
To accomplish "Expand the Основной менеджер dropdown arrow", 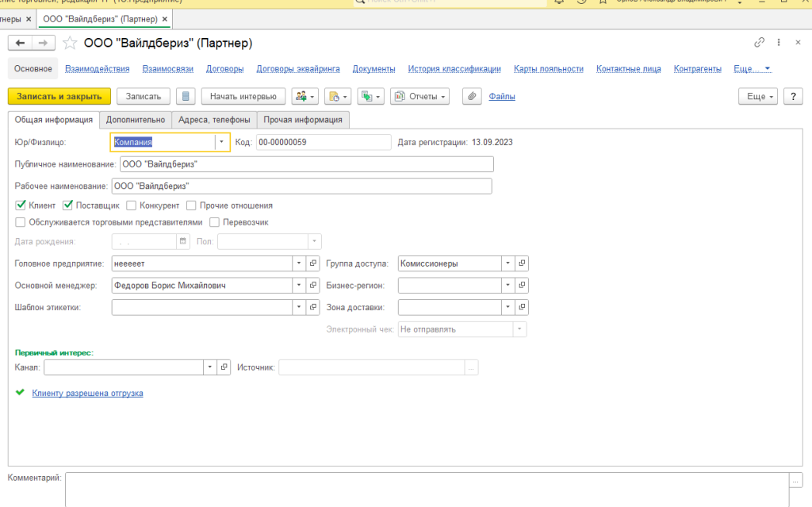I will [299, 285].
